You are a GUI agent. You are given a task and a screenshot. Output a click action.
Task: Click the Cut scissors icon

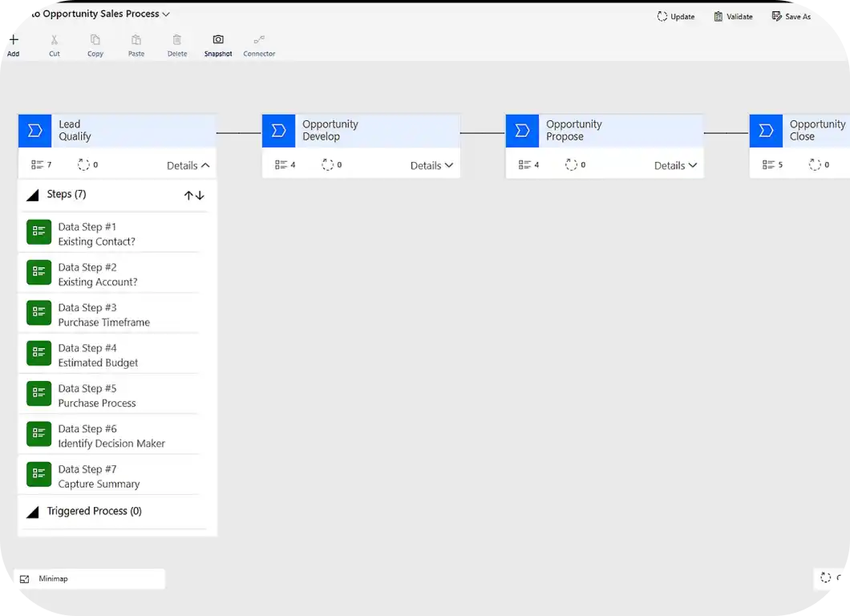pos(55,40)
